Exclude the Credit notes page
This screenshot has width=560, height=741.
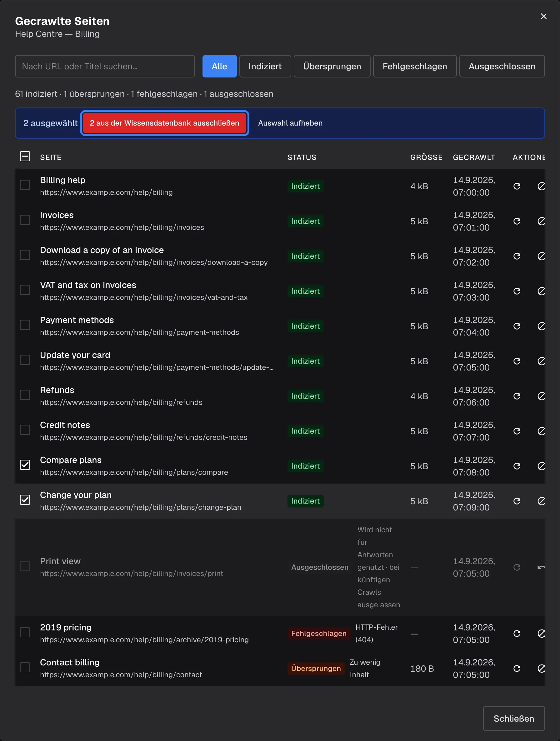click(x=541, y=431)
